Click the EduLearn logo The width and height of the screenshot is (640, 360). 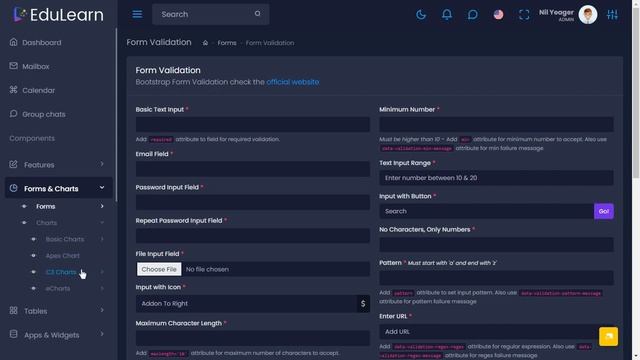coord(58,15)
